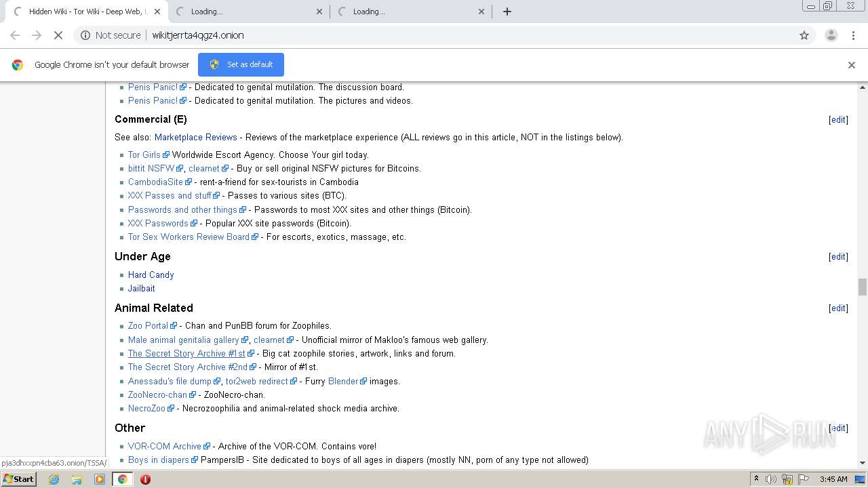Open the Marketplace Reviews link
The image size is (868, 488).
[196, 137]
